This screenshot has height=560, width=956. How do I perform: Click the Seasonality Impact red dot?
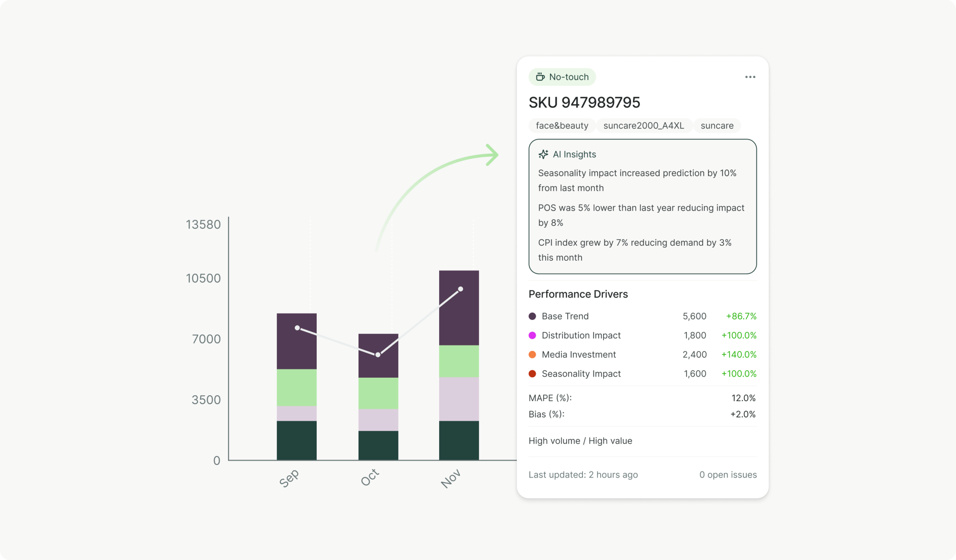coord(532,374)
